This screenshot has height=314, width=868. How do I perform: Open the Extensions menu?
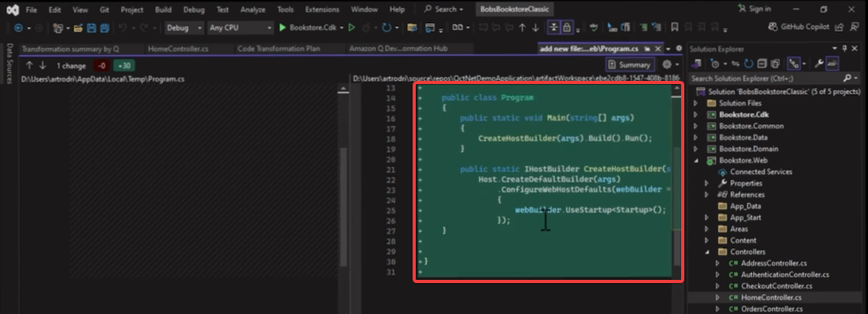point(322,10)
